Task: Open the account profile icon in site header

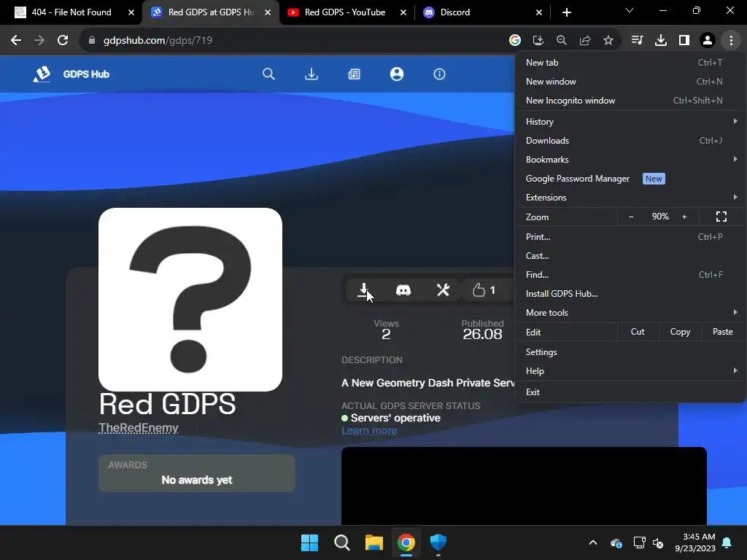Action: click(x=397, y=74)
